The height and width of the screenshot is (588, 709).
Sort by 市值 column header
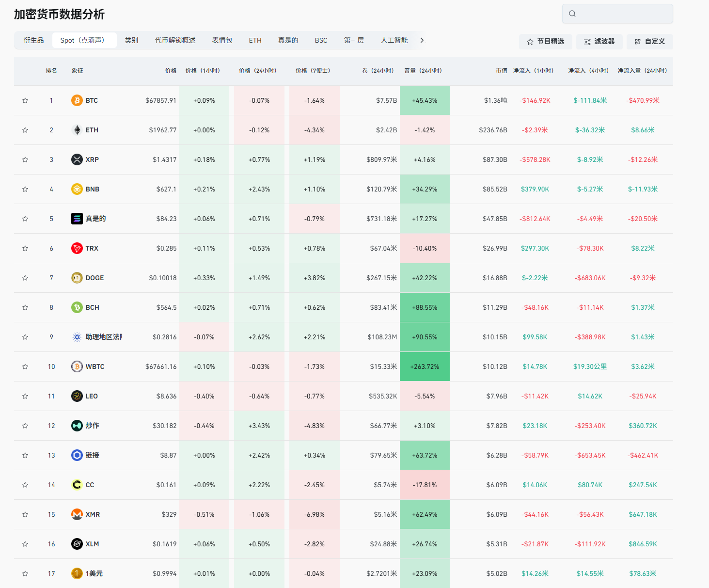501,71
